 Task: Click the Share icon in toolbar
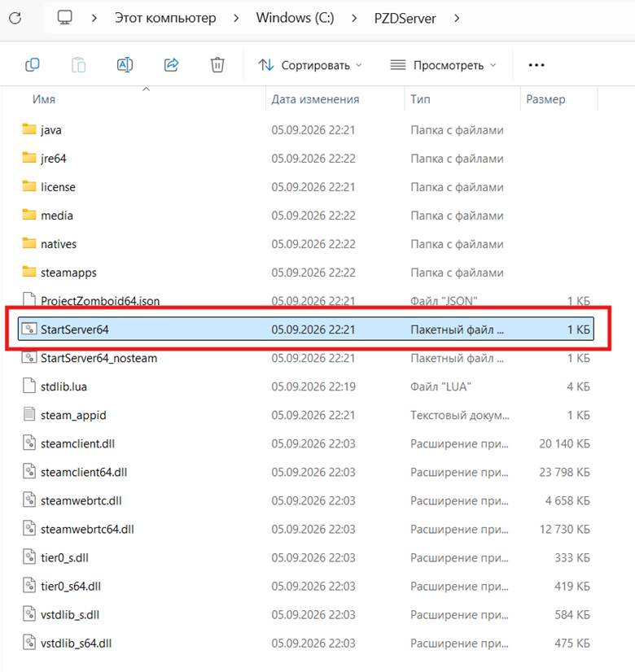tap(172, 65)
